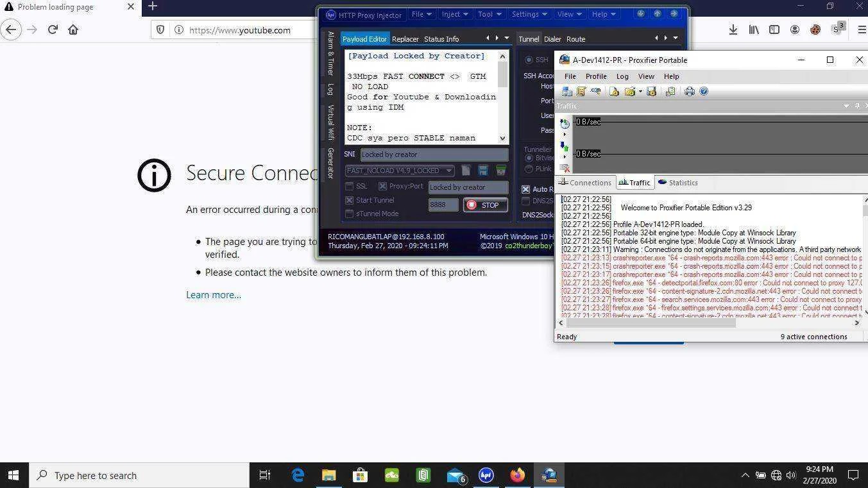Expand the Open Profile dropdown arrow in Proxifier
The height and width of the screenshot is (488, 868).
[x=640, y=91]
